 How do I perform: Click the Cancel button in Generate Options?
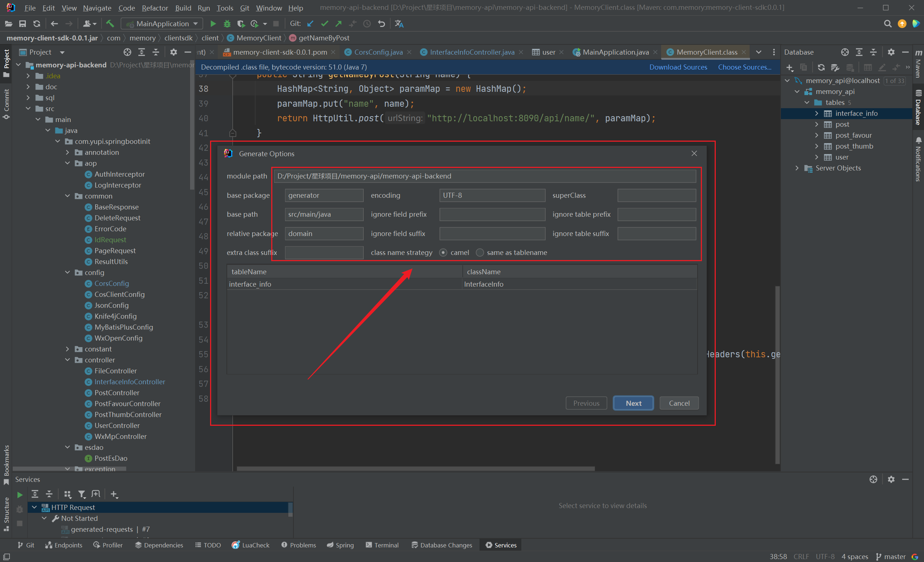coord(679,403)
